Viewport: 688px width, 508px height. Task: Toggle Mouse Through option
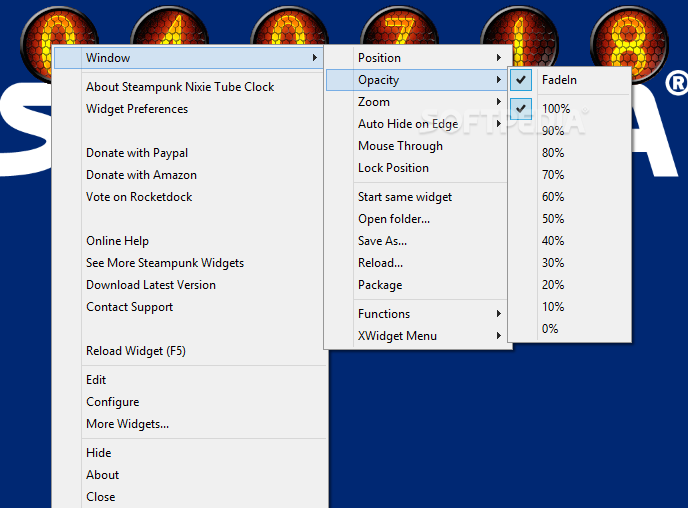click(x=417, y=146)
